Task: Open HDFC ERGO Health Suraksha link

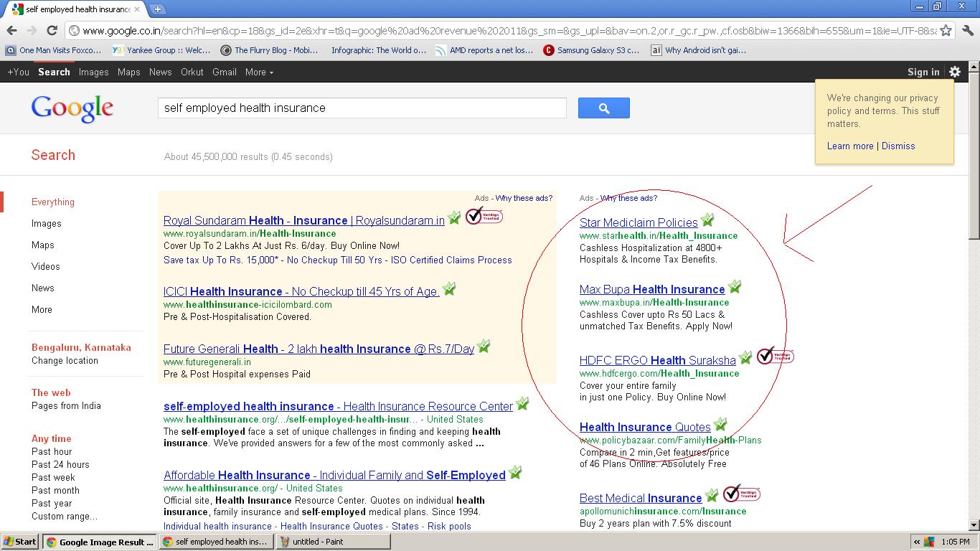Action: click(657, 360)
